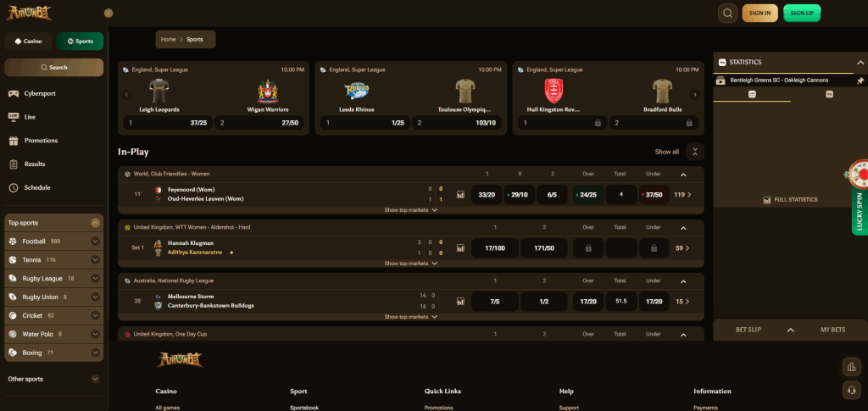Screen dimensions: 868x411
Task: Click the Wigan Warriors team crest
Action: (267, 91)
